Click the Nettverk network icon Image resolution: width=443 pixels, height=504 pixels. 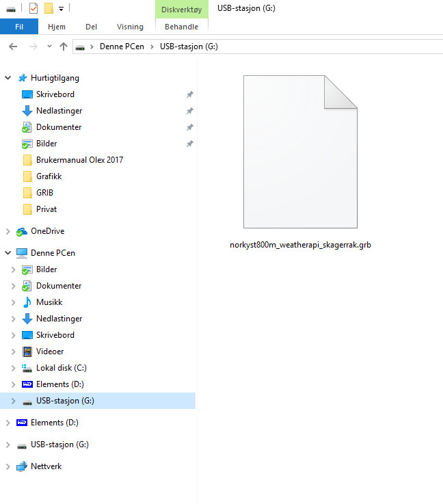coord(22,466)
